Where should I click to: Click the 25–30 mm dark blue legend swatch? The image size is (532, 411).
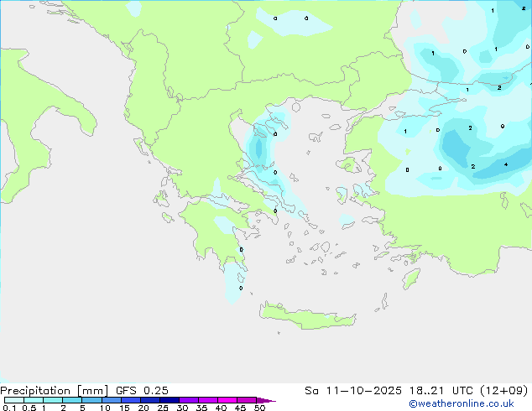170,400
